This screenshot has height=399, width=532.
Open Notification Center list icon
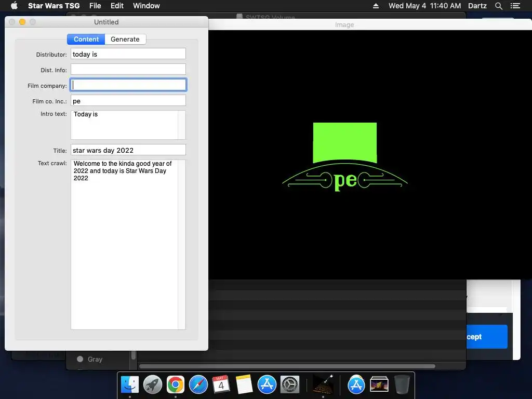(515, 6)
